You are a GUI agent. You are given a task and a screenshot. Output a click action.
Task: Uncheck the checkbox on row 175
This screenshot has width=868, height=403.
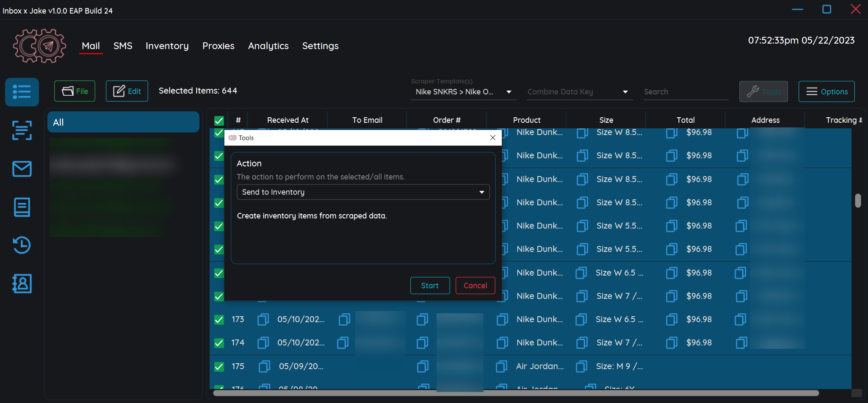[218, 366]
